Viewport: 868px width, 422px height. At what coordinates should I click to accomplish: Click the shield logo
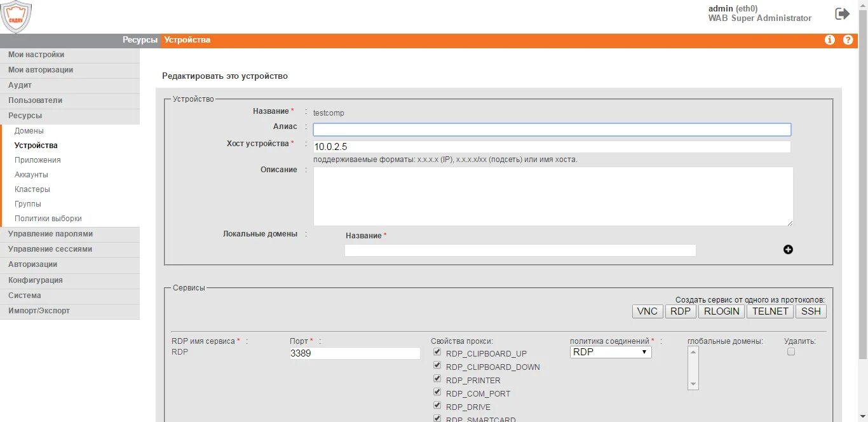coord(16,17)
